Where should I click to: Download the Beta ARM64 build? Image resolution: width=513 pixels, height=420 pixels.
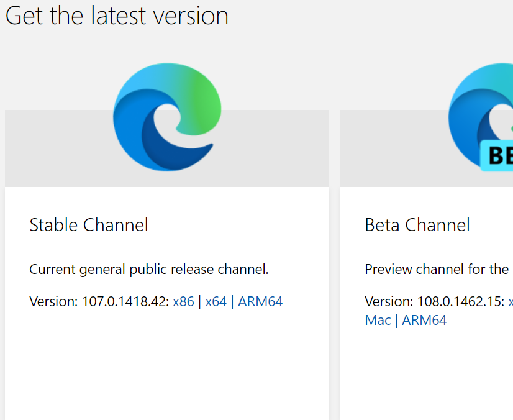tap(424, 321)
